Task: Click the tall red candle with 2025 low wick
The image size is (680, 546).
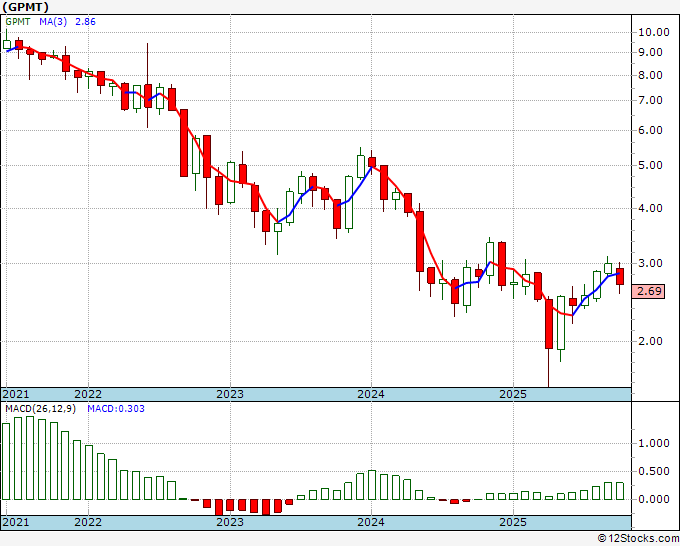Action: pyautogui.click(x=549, y=324)
